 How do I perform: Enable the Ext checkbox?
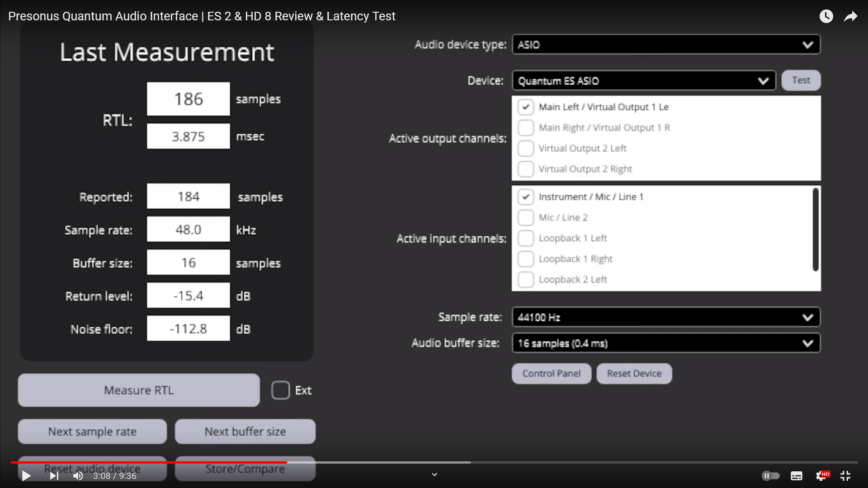(280, 390)
